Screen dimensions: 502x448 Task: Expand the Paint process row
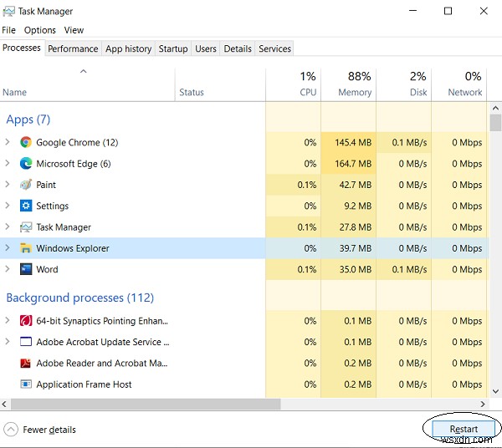click(8, 185)
